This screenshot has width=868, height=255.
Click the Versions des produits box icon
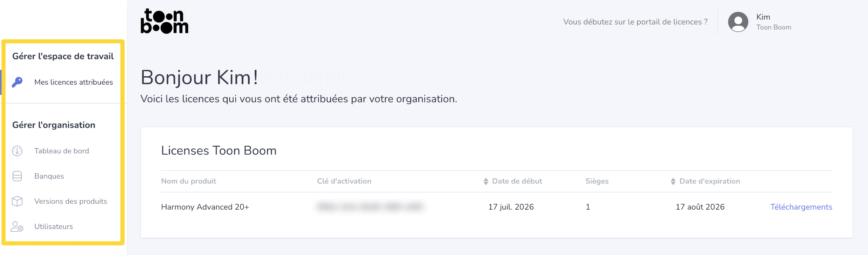pyautogui.click(x=17, y=201)
